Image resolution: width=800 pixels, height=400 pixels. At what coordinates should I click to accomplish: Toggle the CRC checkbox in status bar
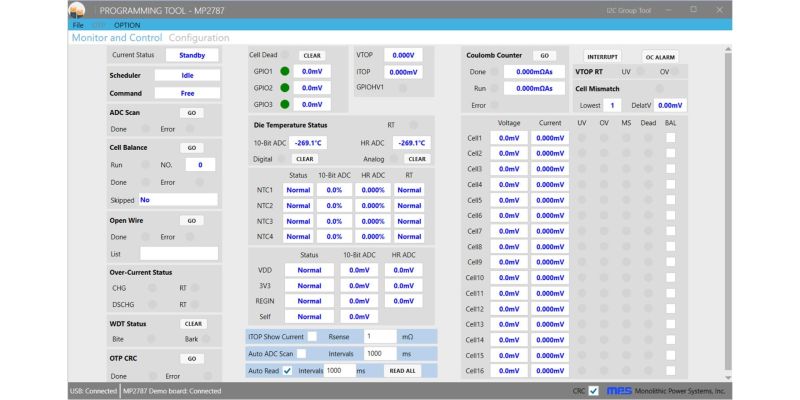593,391
